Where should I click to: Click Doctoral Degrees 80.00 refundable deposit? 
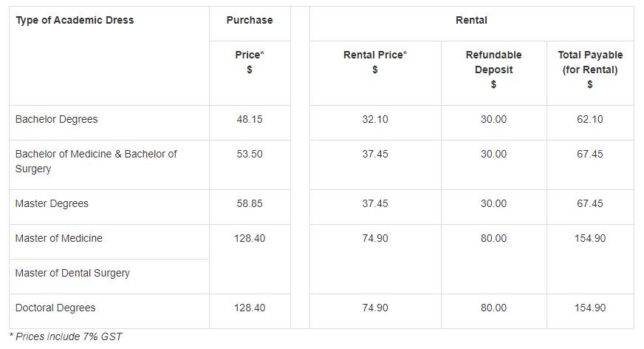coord(493,308)
